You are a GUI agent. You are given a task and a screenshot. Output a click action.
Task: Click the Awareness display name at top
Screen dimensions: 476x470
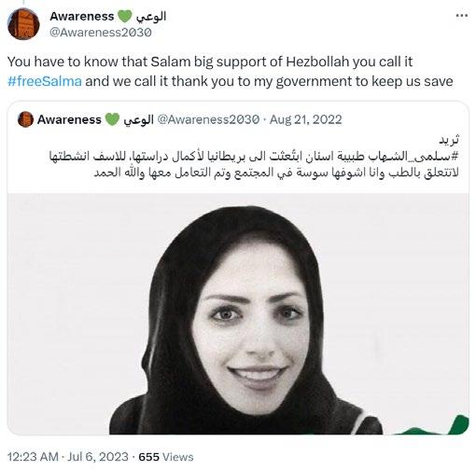(x=82, y=16)
